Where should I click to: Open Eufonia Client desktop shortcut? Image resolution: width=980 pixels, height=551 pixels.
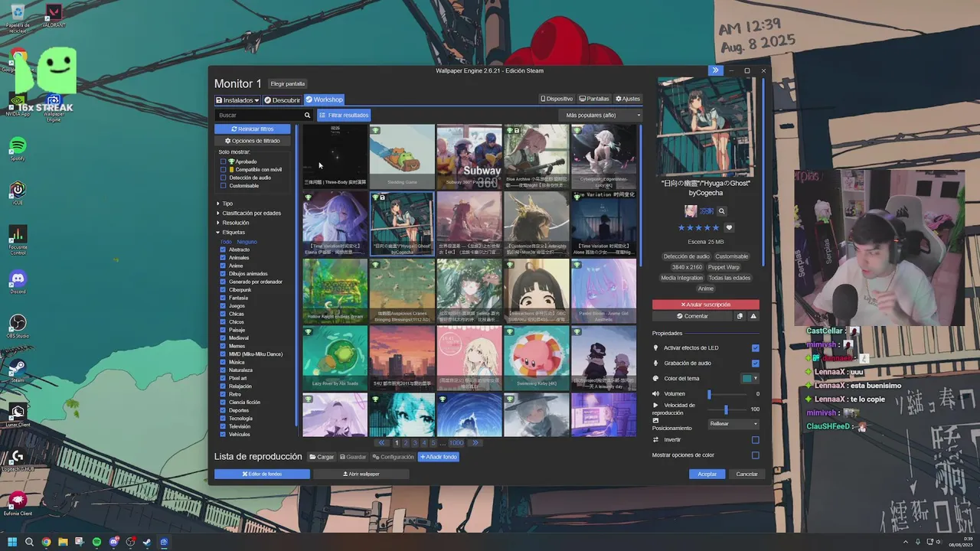pos(18,503)
